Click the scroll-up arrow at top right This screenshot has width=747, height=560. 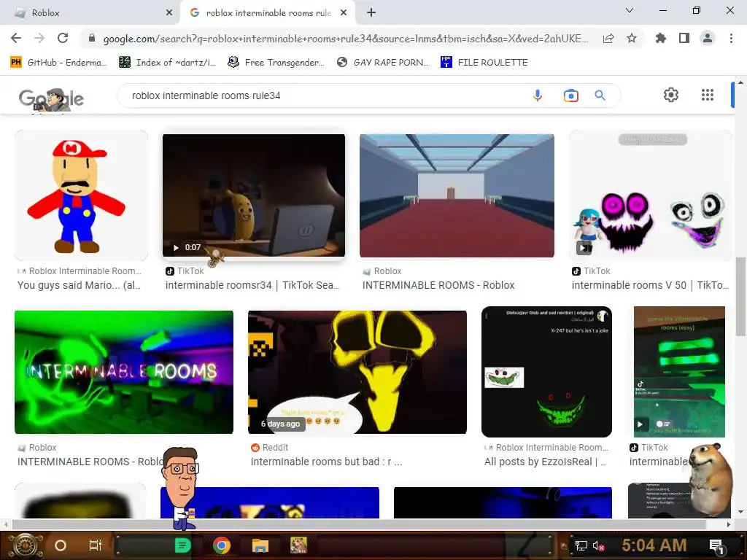click(x=741, y=82)
